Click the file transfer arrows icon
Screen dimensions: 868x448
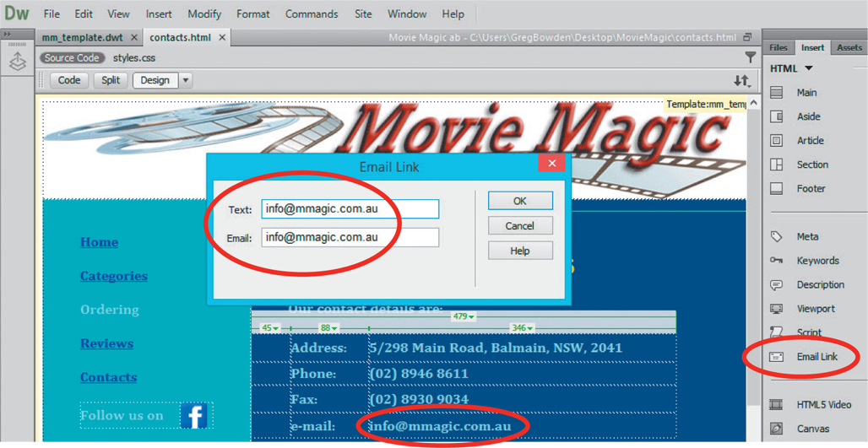(x=742, y=81)
